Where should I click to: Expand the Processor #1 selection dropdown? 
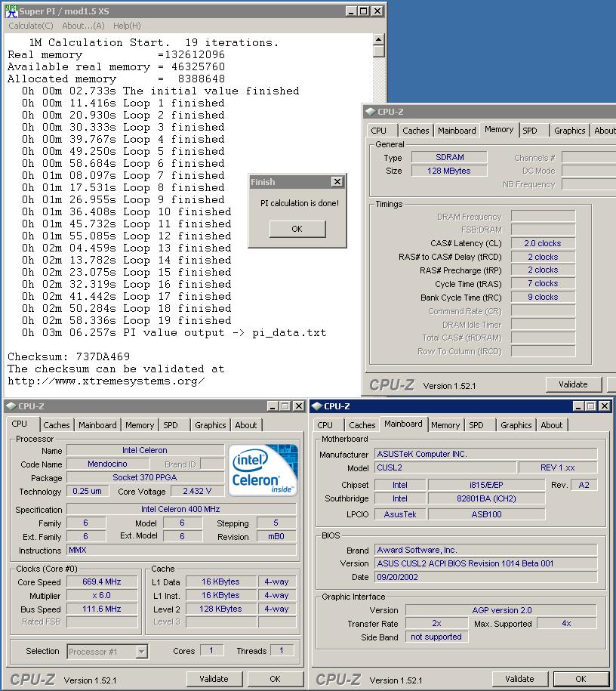point(142,651)
